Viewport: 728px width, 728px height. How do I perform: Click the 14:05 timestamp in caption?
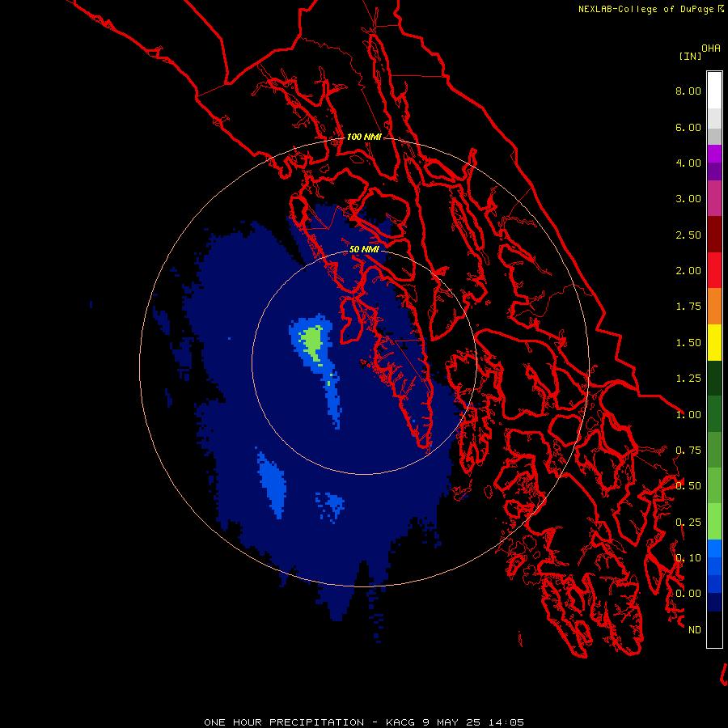(506, 722)
